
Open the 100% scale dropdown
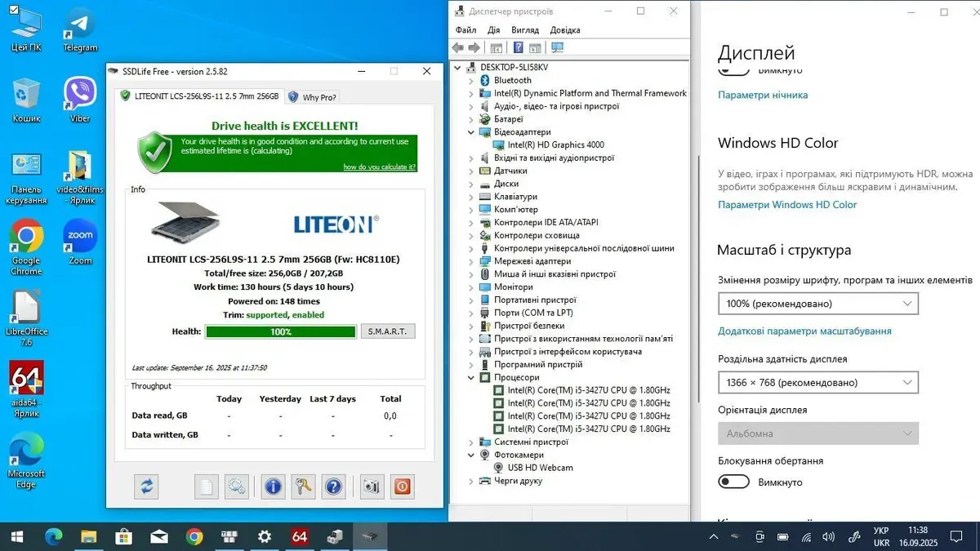817,304
